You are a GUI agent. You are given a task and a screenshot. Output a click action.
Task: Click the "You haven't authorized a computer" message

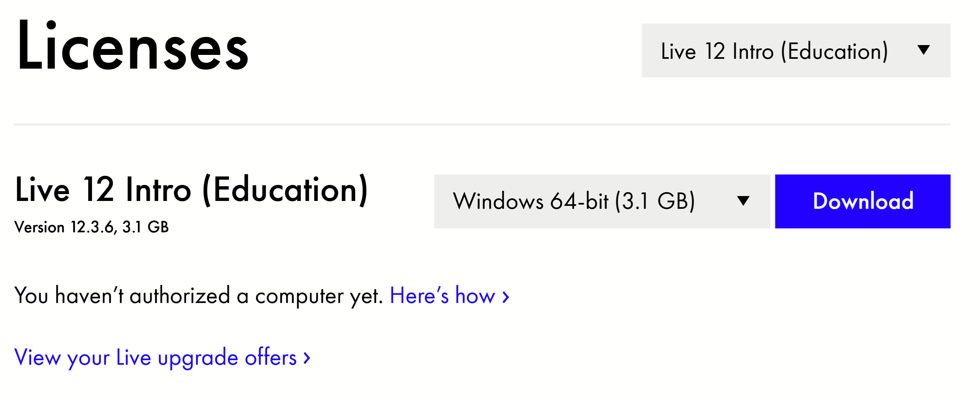(x=198, y=296)
